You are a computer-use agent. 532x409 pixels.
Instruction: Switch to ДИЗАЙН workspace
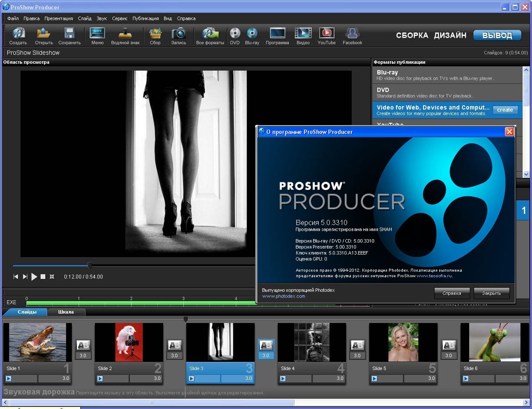[450, 36]
